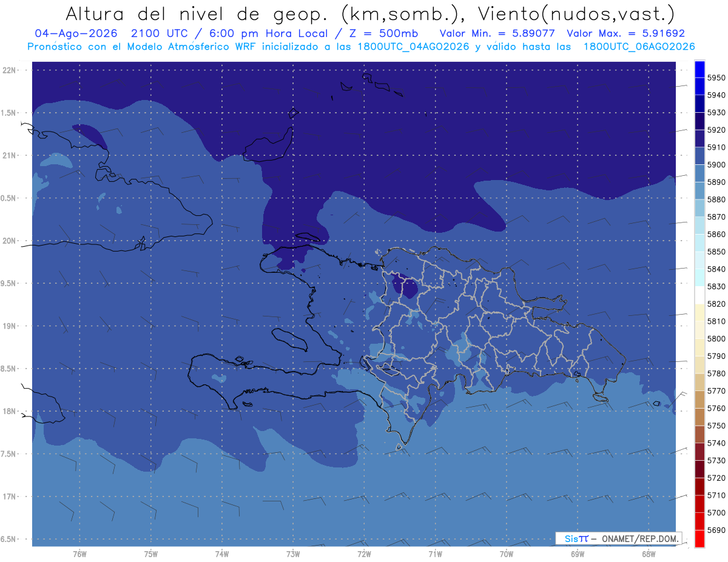Click the '2100 UTC' time text
The image size is (728, 562).
tap(160, 33)
